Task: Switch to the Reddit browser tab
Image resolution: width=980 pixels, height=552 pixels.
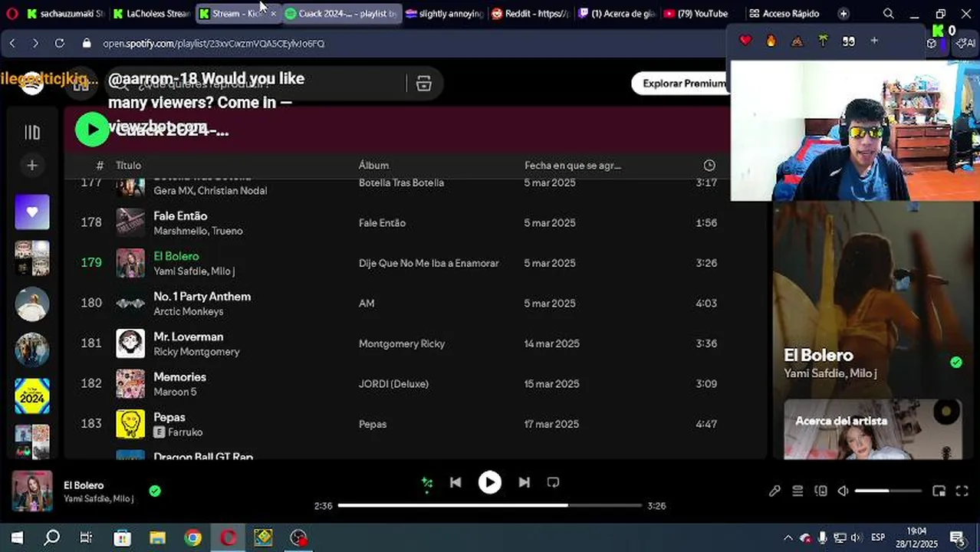Action: [x=531, y=13]
